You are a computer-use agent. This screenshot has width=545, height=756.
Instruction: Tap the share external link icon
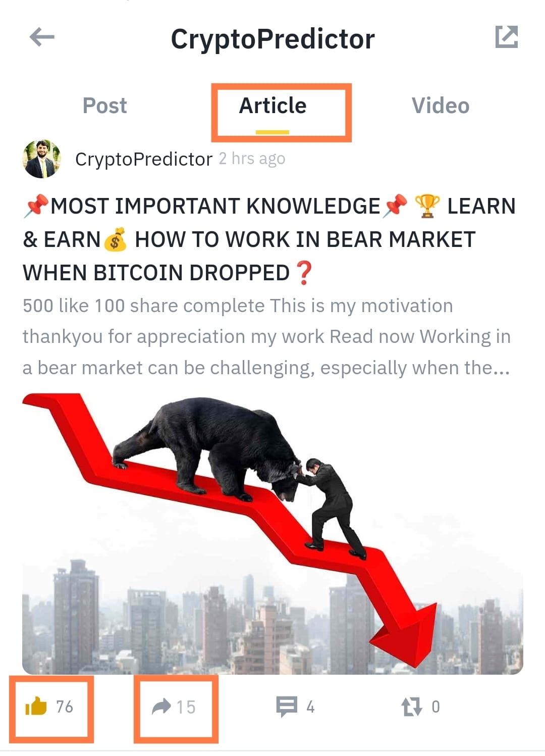[506, 37]
